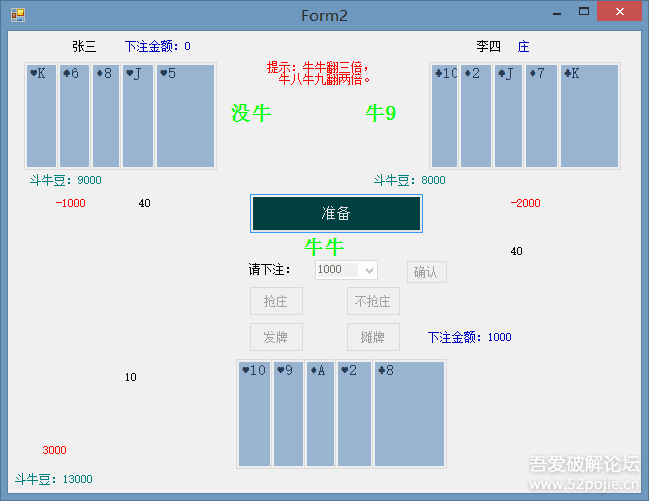Select 李四's spade J card
The image size is (649, 501).
click(508, 116)
